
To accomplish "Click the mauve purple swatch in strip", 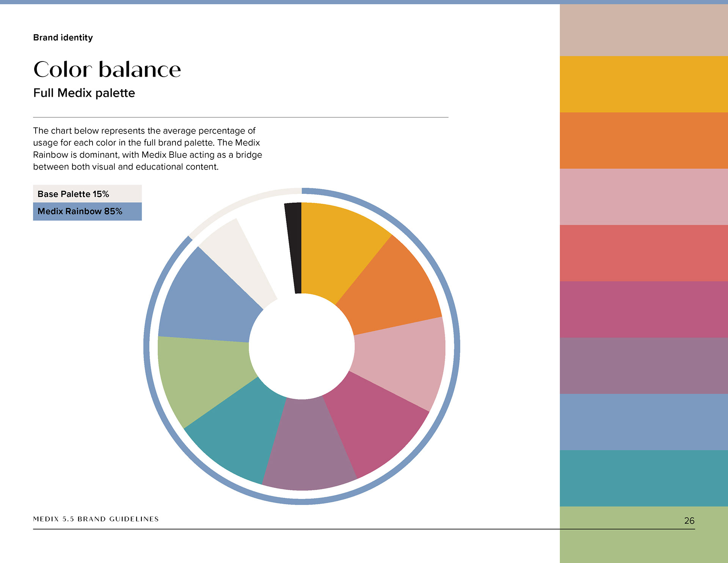I will coord(643,365).
